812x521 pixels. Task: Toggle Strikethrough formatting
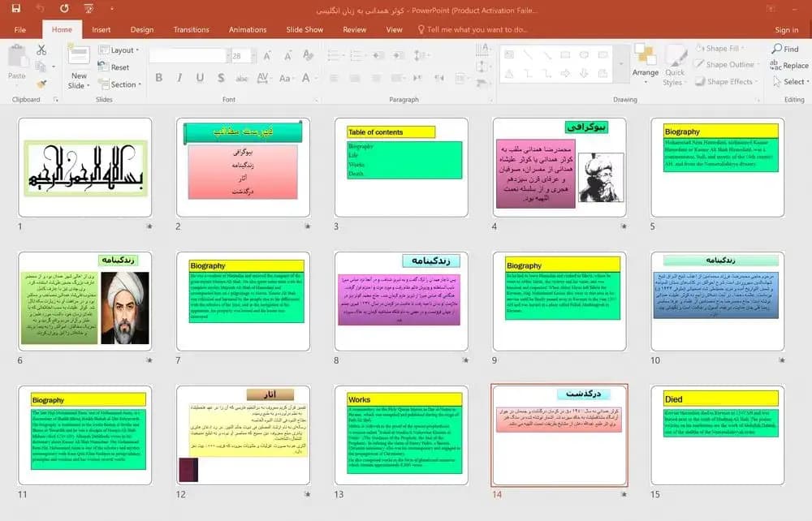[x=241, y=78]
